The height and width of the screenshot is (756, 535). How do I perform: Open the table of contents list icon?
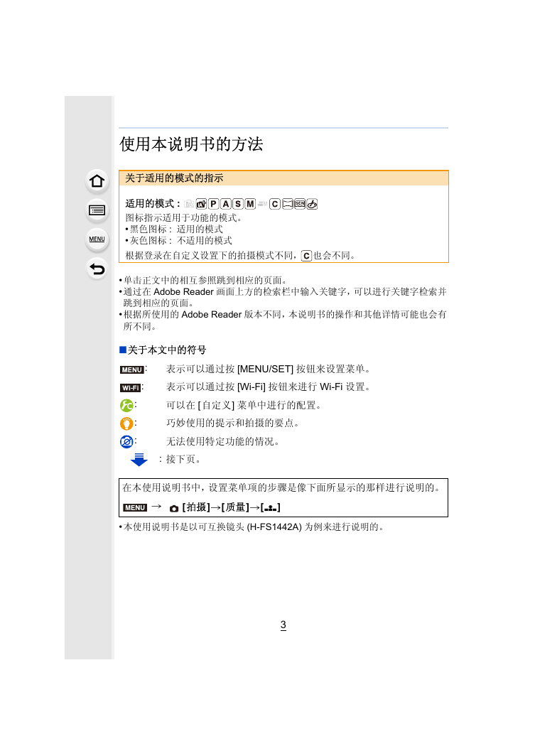(97, 210)
